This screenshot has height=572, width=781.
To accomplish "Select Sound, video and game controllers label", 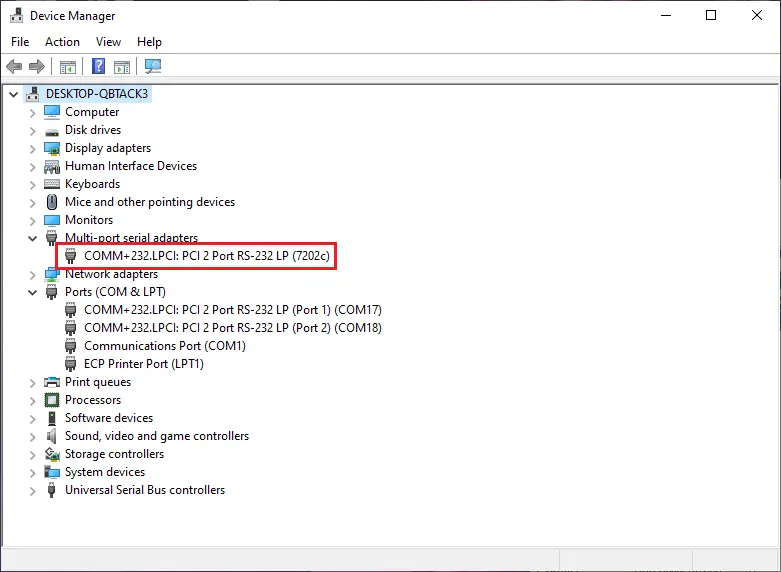I will pos(157,436).
